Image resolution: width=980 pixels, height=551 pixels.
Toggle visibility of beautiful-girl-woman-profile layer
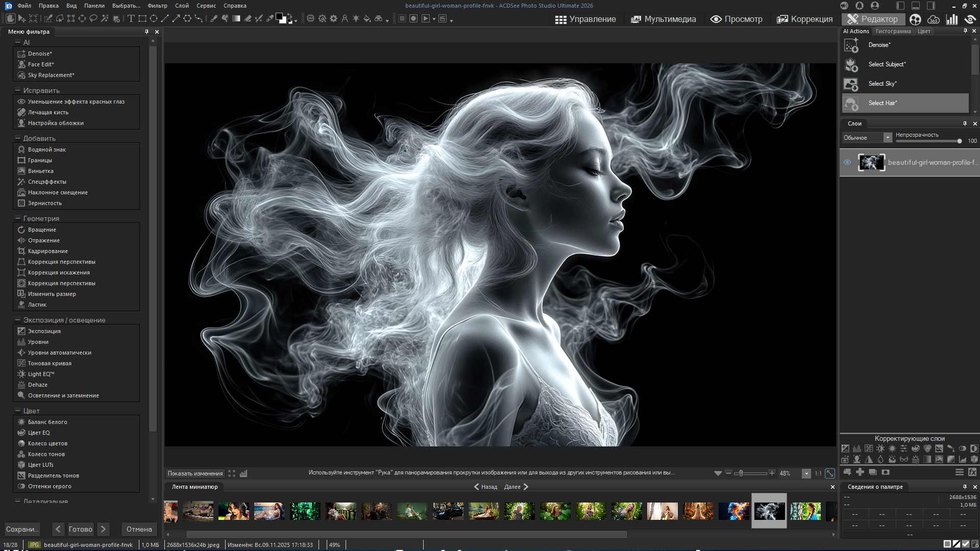tap(847, 162)
